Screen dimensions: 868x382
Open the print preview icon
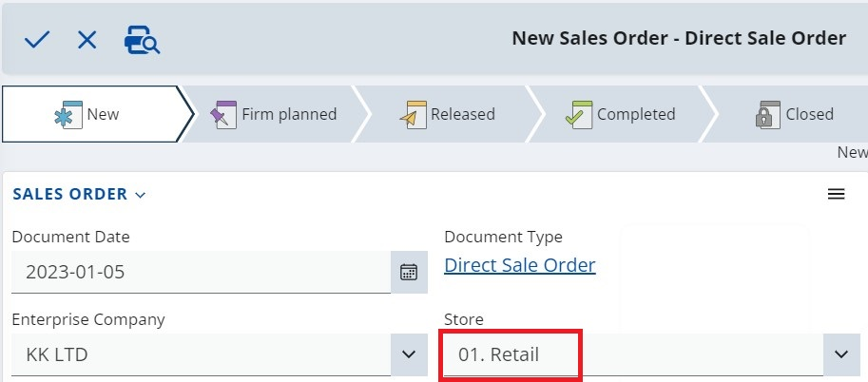pyautogui.click(x=143, y=39)
